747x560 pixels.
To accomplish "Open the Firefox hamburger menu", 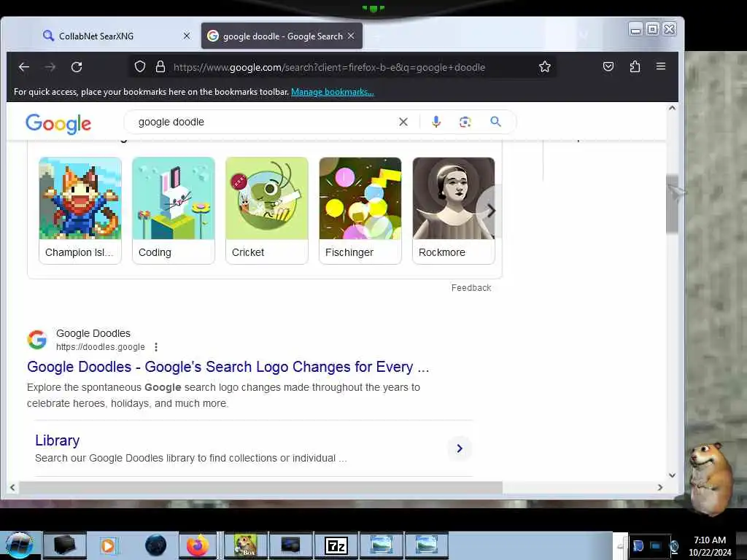I will [661, 66].
